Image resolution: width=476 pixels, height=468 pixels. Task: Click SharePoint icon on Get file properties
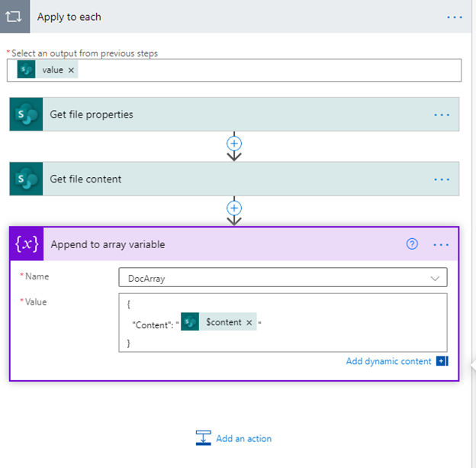(27, 115)
